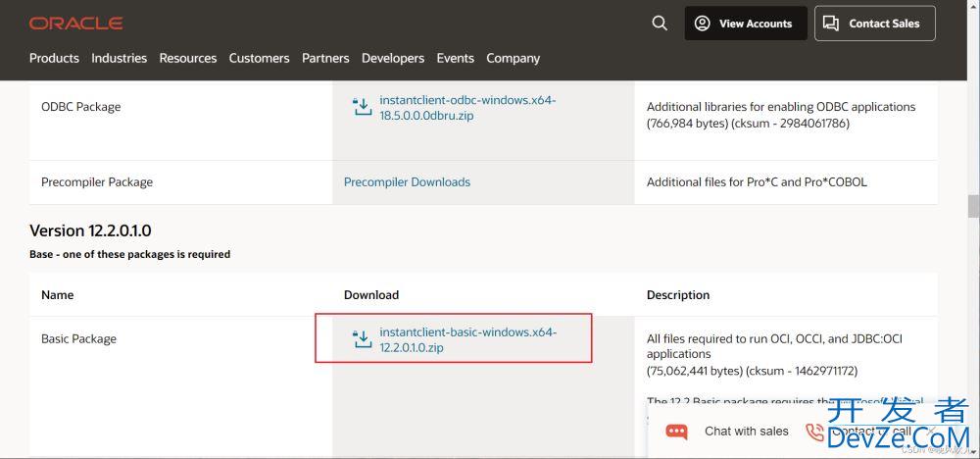Select the Version 12.2.0.1.0 heading
The image size is (980, 459).
tap(90, 230)
